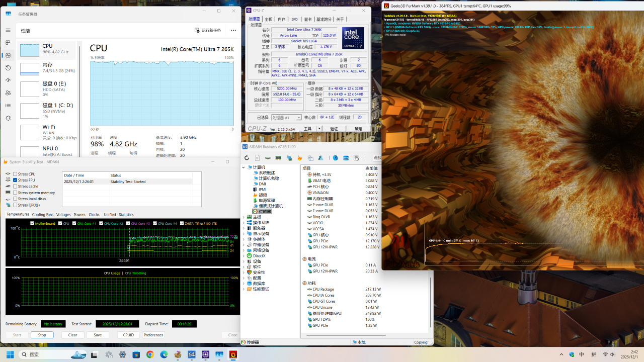
Task: Switch to the Voltages tab
Action: point(63,215)
